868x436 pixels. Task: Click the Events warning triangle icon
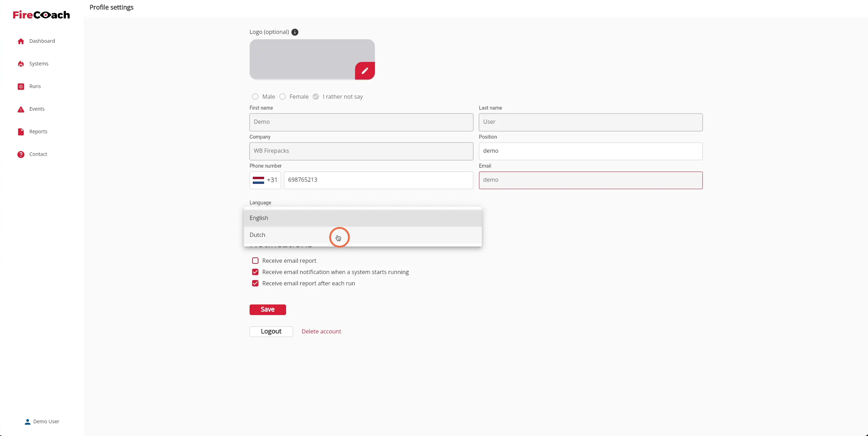pyautogui.click(x=21, y=109)
